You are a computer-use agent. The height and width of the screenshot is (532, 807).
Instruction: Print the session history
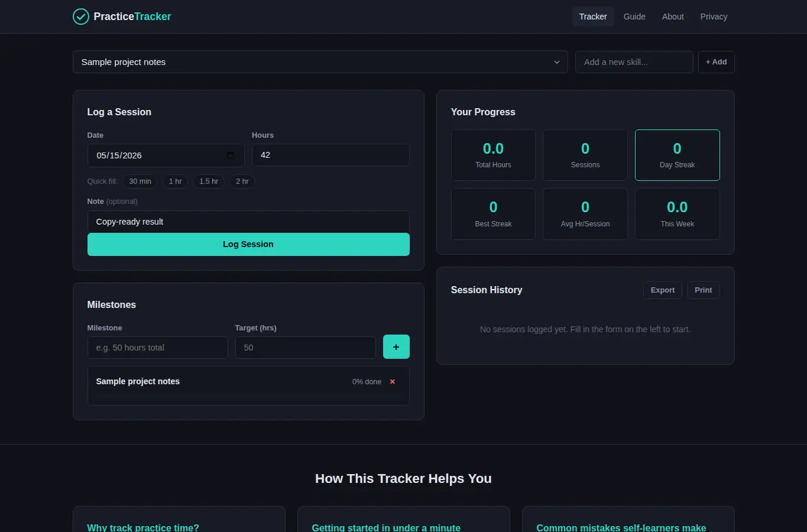coord(704,290)
